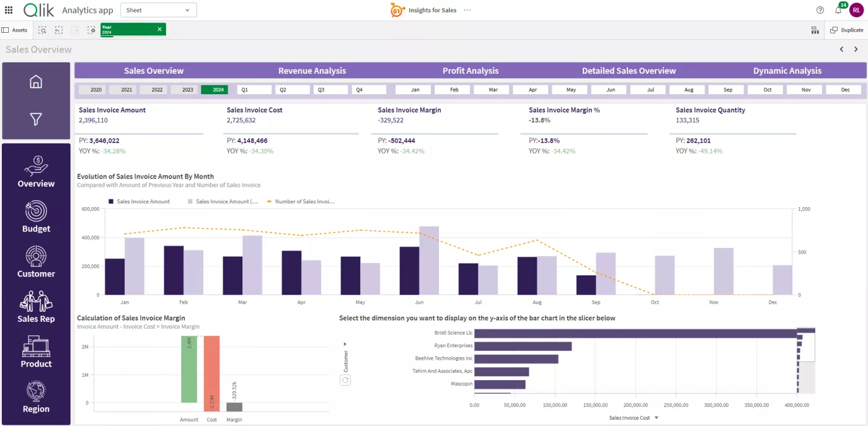
Task: Open the Sheet dropdown at the top
Action: coord(158,10)
